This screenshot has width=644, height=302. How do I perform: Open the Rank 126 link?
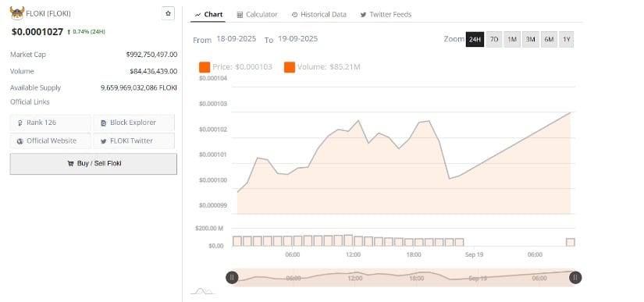(x=50, y=123)
